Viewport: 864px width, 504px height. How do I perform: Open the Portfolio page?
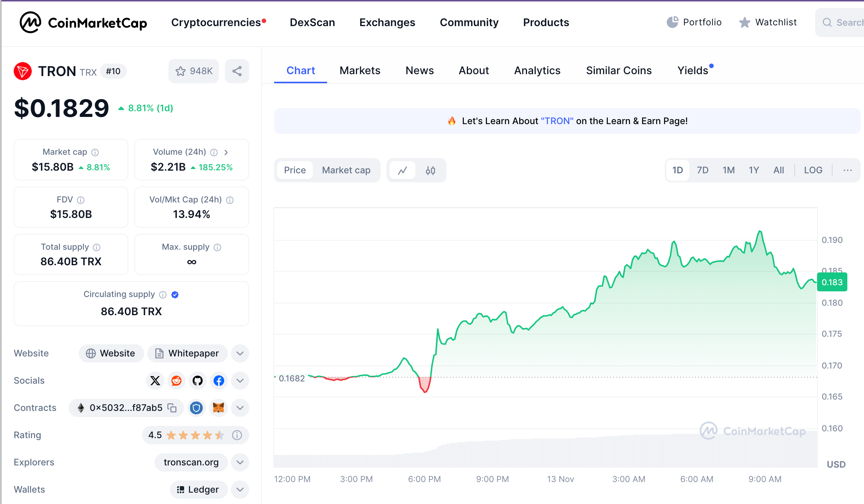coord(694,22)
